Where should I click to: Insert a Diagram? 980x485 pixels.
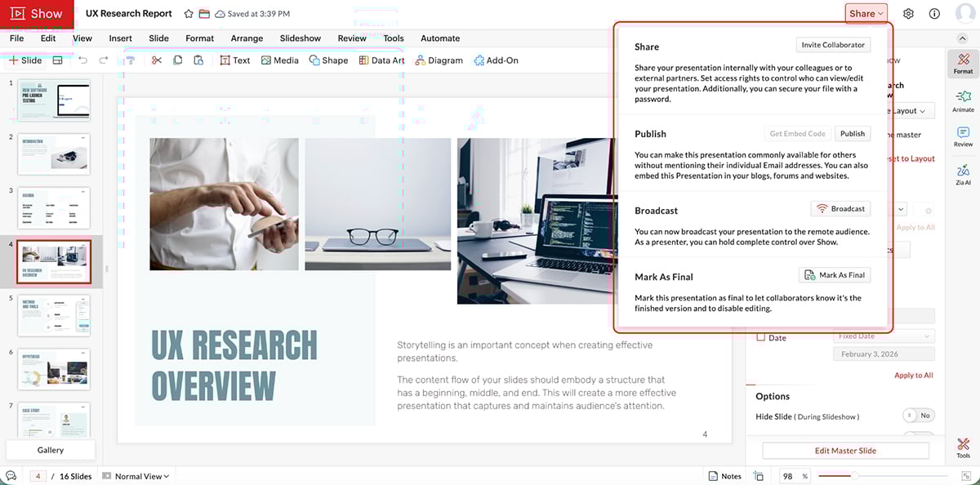tap(439, 60)
